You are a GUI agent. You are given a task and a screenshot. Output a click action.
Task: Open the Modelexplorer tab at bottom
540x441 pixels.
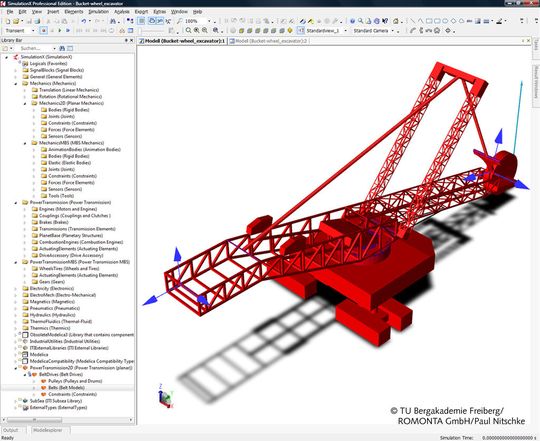(48, 430)
